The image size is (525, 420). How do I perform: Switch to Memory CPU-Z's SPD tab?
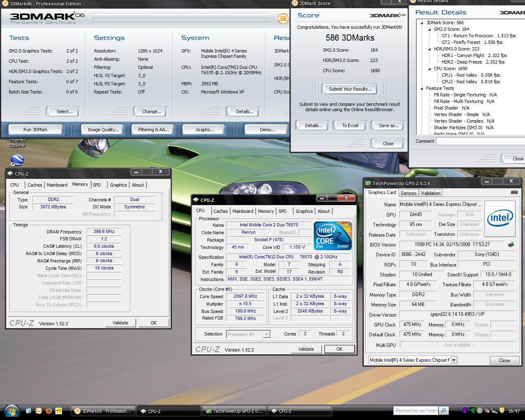click(97, 185)
